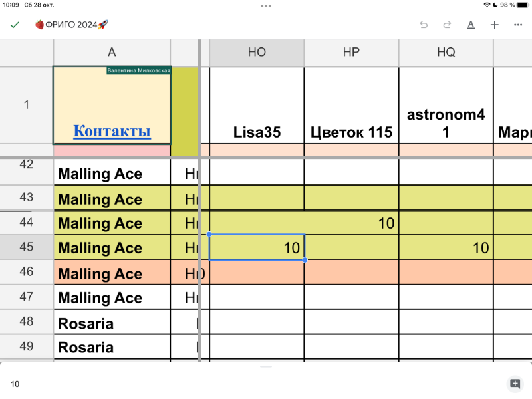The image size is (532, 399).
Task: Tap the green checkmark to confirm editing
Action: [x=14, y=25]
